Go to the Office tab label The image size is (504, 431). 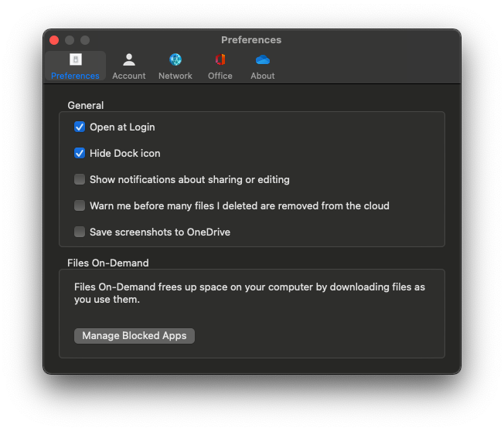[220, 76]
